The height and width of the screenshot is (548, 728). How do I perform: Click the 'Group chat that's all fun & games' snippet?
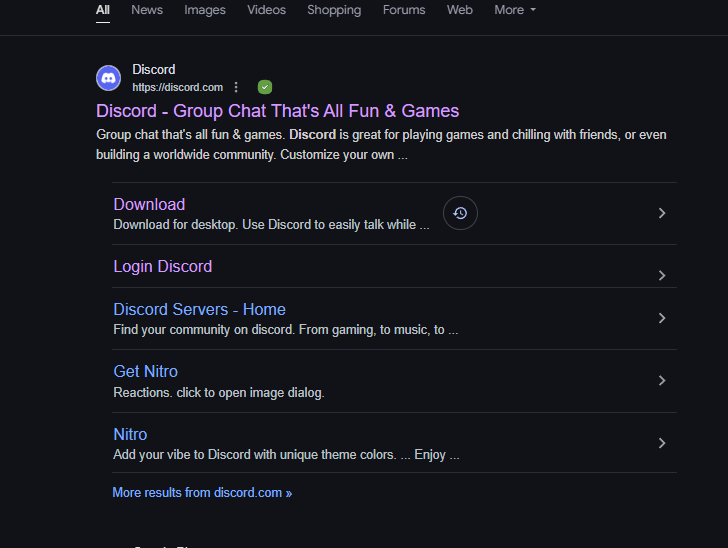[x=381, y=144]
